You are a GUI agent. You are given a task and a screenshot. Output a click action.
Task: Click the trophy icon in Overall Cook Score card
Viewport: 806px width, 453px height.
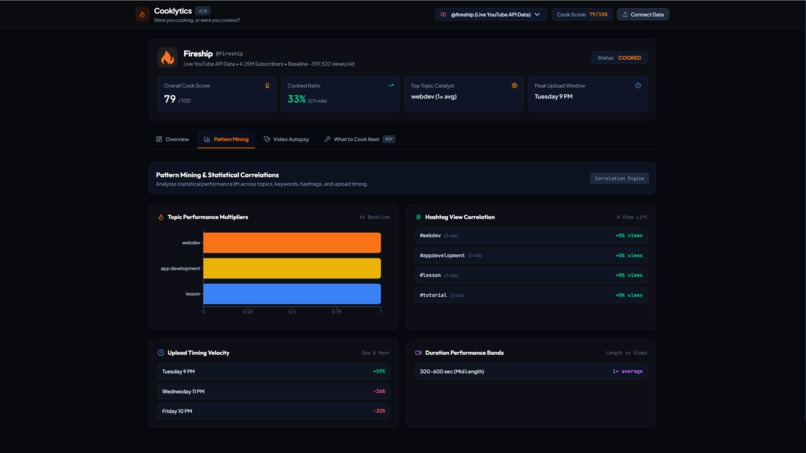pos(267,85)
